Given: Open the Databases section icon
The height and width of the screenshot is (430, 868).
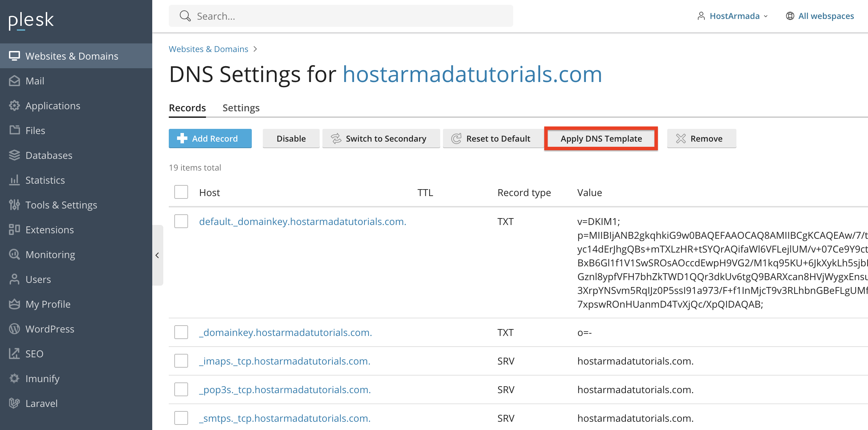Looking at the screenshot, I should (x=14, y=155).
